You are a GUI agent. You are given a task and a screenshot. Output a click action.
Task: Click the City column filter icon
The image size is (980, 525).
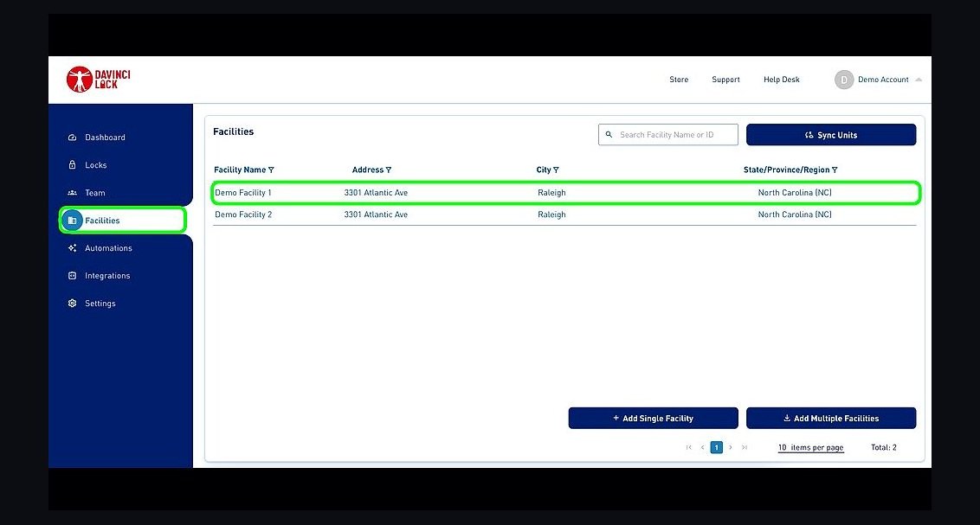pyautogui.click(x=557, y=170)
